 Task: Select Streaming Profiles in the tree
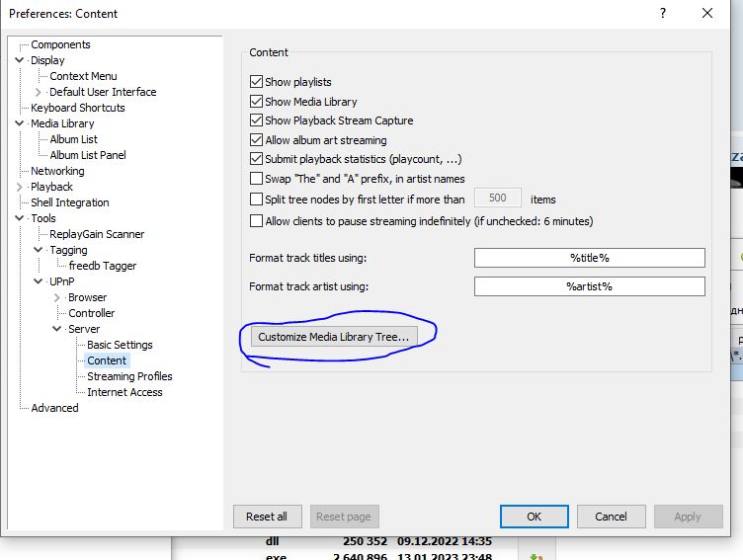click(x=129, y=376)
